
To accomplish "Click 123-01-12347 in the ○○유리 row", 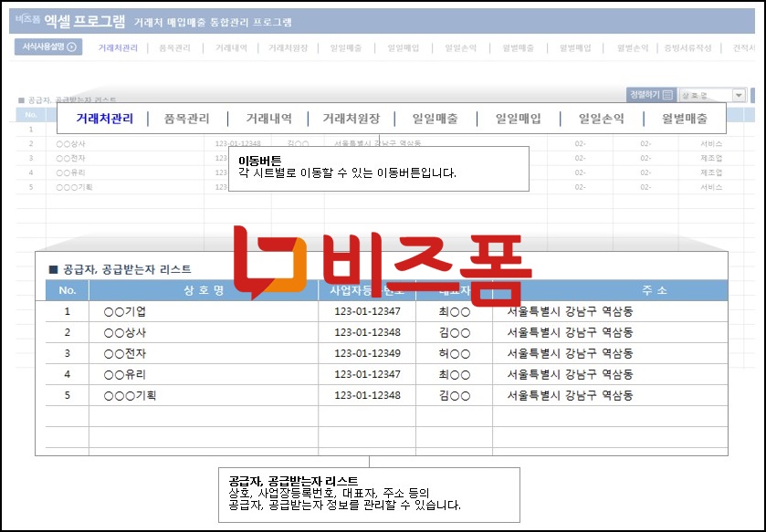I will point(367,374).
